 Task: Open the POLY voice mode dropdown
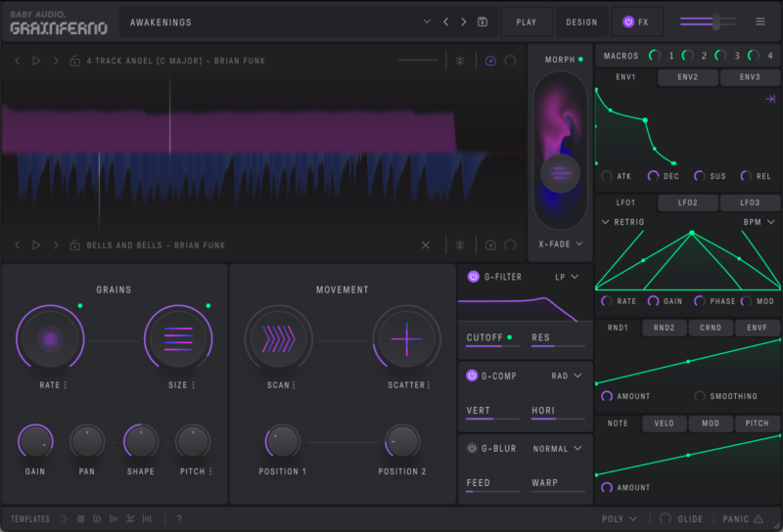pos(620,519)
